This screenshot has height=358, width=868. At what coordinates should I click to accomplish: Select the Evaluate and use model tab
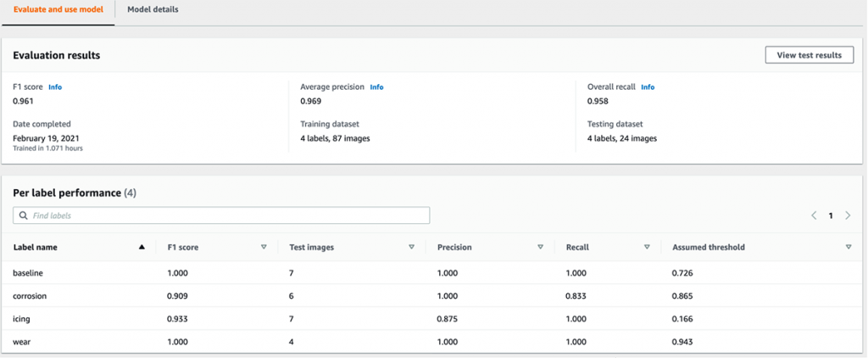pos(58,9)
